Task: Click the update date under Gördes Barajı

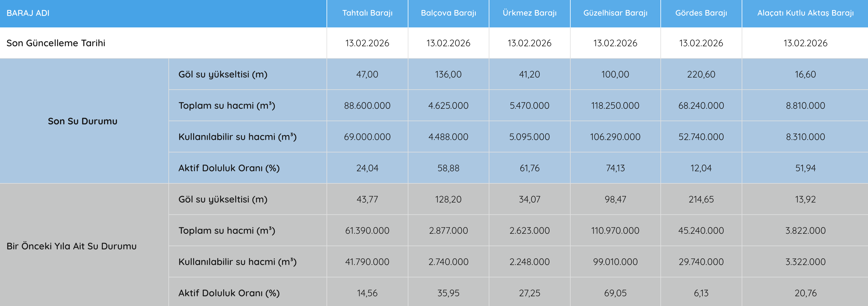Action: coord(701,43)
